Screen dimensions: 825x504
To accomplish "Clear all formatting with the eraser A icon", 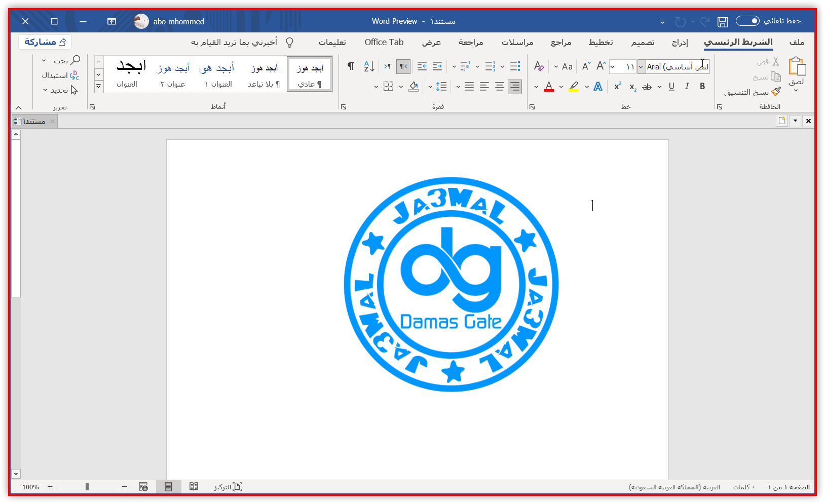I will (x=539, y=66).
